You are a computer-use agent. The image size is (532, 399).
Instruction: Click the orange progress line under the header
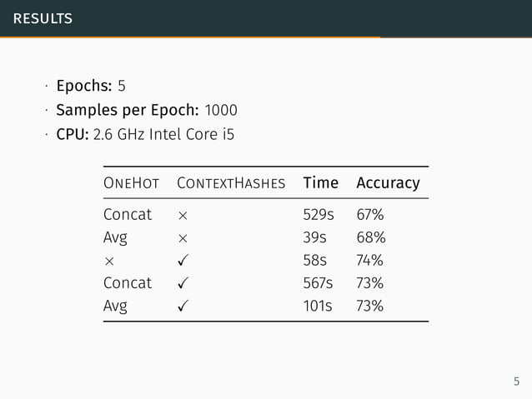[x=190, y=37]
